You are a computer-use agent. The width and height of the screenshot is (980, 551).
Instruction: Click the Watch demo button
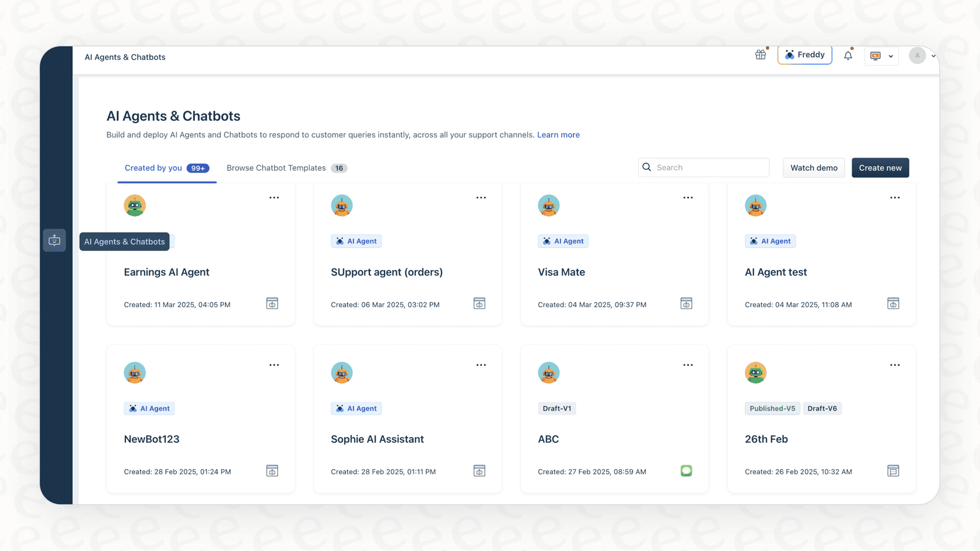coord(813,167)
